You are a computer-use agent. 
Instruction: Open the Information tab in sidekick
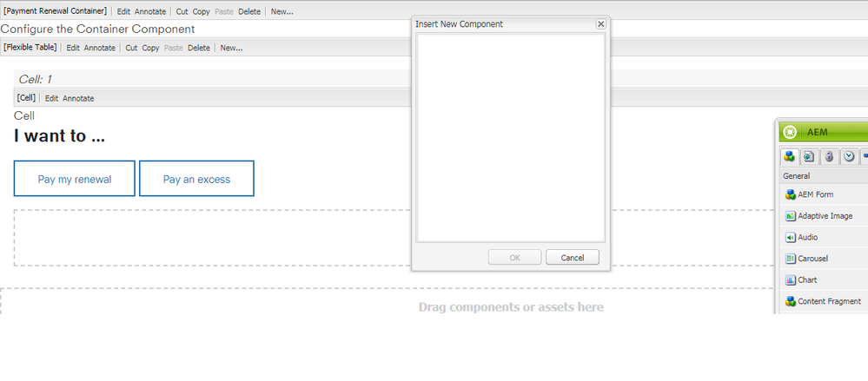click(830, 156)
